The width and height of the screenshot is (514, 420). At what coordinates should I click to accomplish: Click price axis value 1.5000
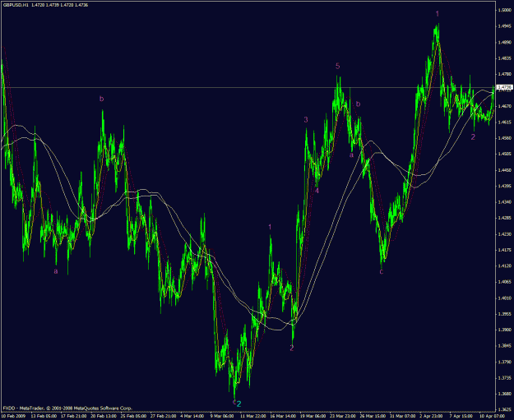[x=504, y=10]
